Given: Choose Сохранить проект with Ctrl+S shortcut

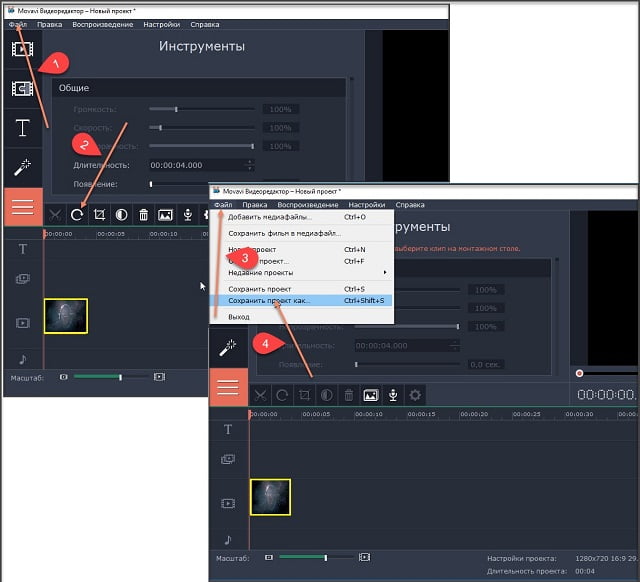Looking at the screenshot, I should [x=302, y=289].
